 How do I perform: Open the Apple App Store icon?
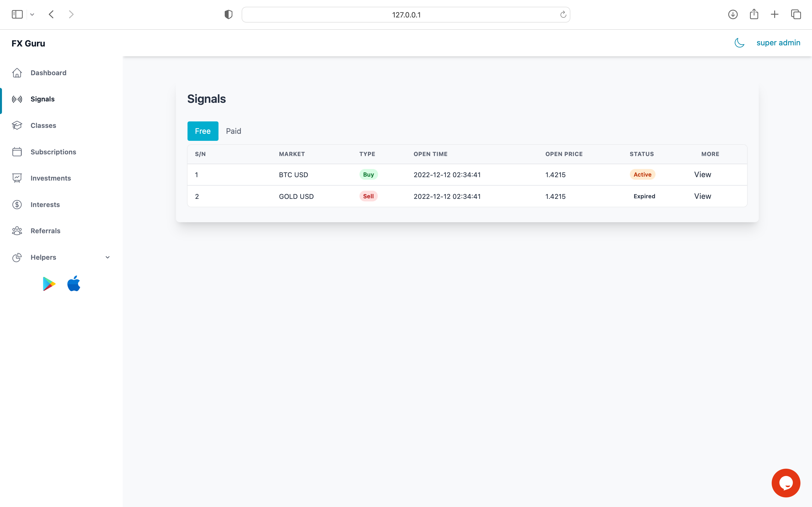coord(74,284)
